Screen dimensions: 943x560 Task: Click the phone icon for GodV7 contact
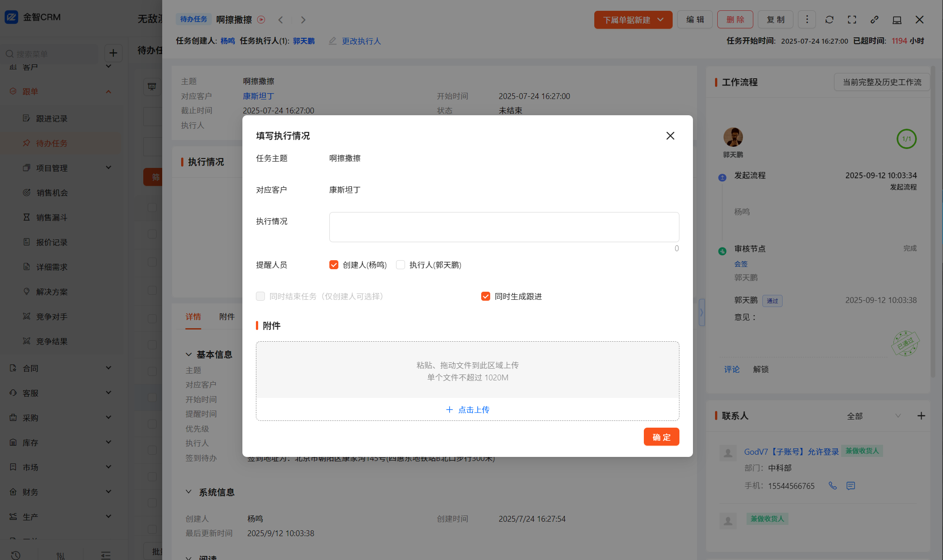pos(833,486)
